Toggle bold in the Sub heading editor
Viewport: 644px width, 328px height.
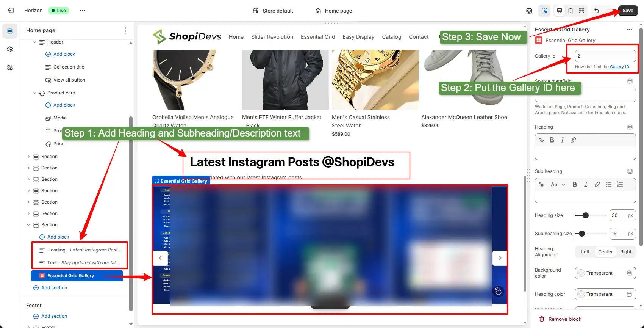[575, 184]
